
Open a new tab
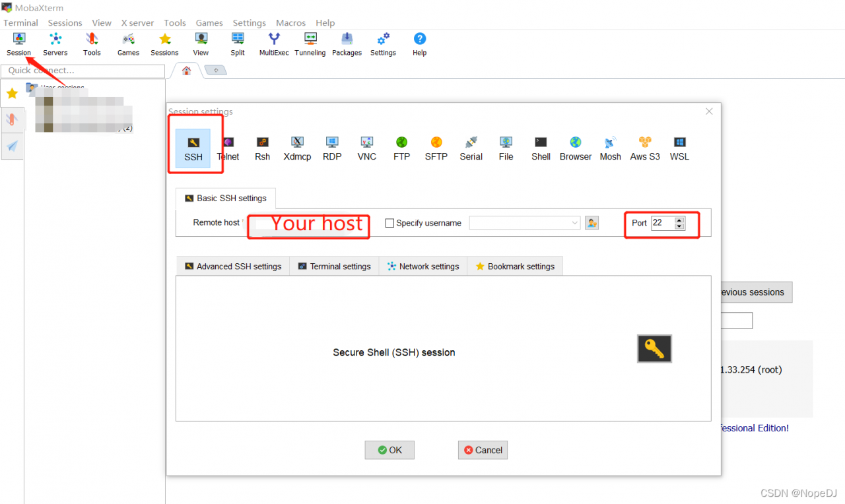point(216,70)
